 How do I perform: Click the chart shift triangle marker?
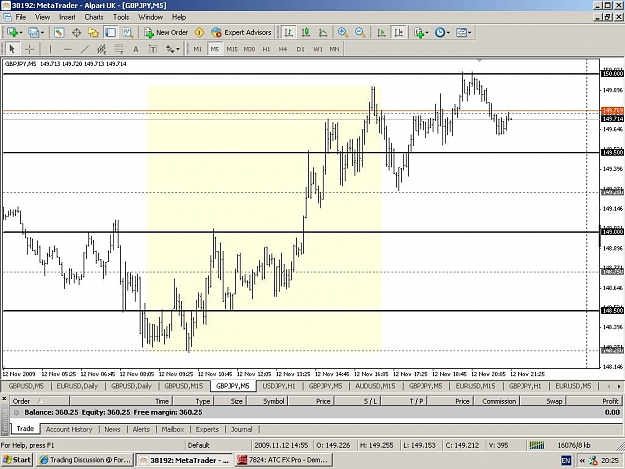(x=480, y=61)
